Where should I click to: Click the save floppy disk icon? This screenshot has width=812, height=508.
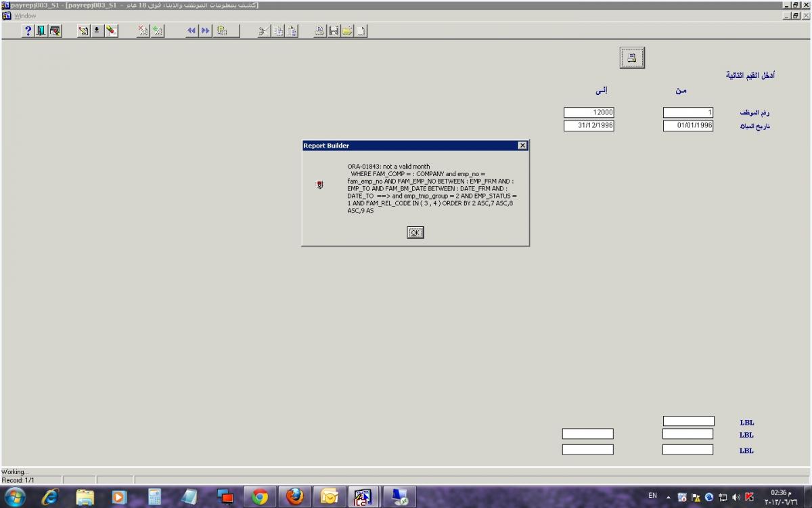click(x=334, y=30)
